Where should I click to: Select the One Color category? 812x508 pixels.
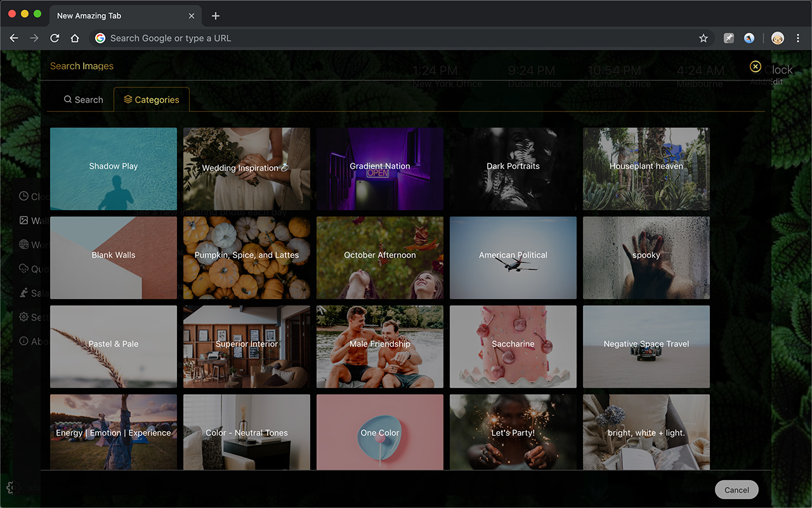point(380,432)
